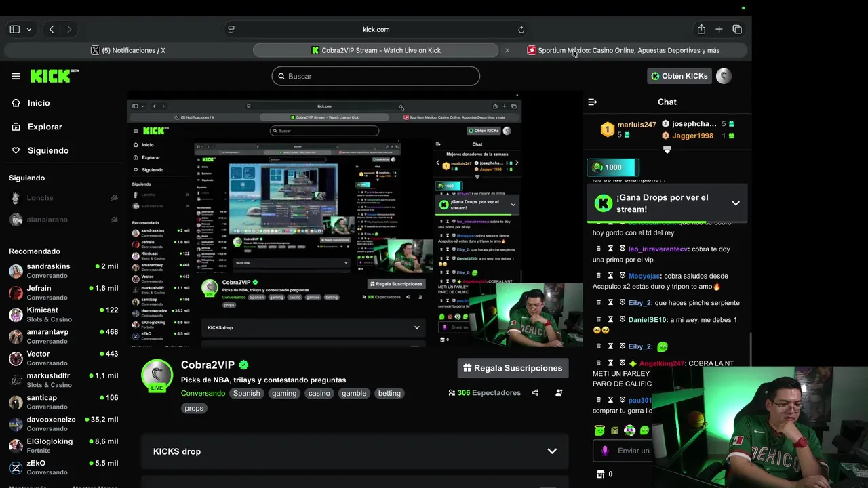Open followed channel Lonche
868x488 pixels.
pos(63,198)
